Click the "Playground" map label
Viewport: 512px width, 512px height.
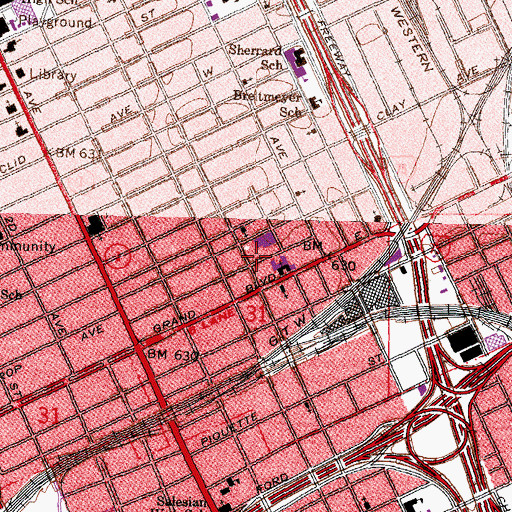(x=55, y=22)
